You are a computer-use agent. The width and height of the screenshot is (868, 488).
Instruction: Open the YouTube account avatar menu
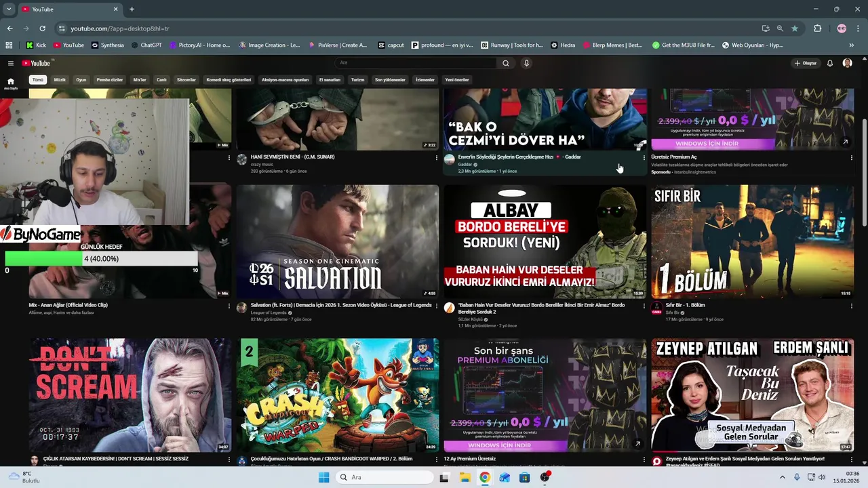pyautogui.click(x=847, y=63)
